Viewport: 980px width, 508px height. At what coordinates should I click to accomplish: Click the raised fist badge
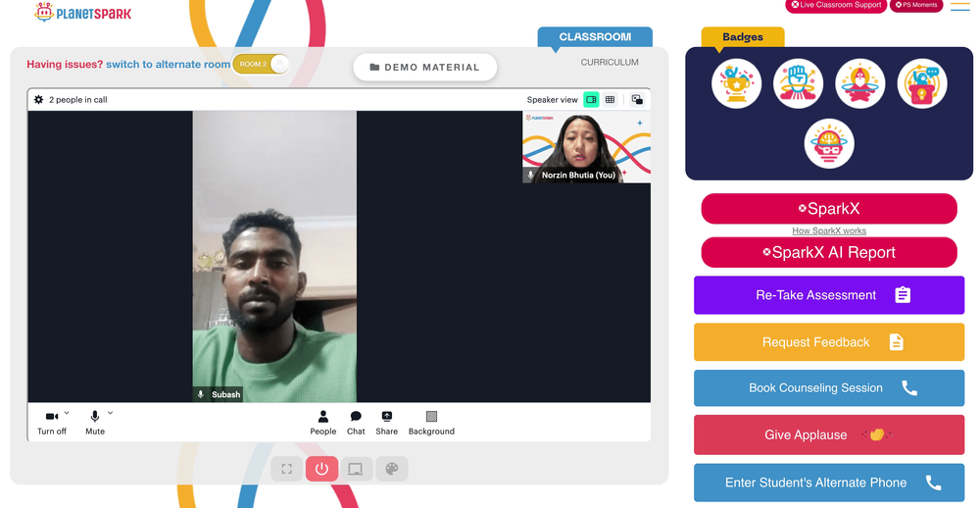798,83
